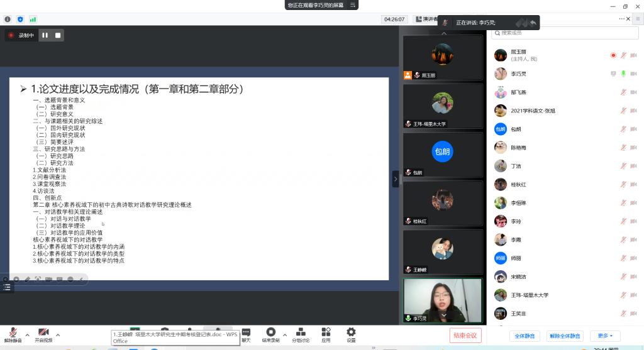
Task: Collapse the video strip using side arrow handle
Action: [x=396, y=179]
